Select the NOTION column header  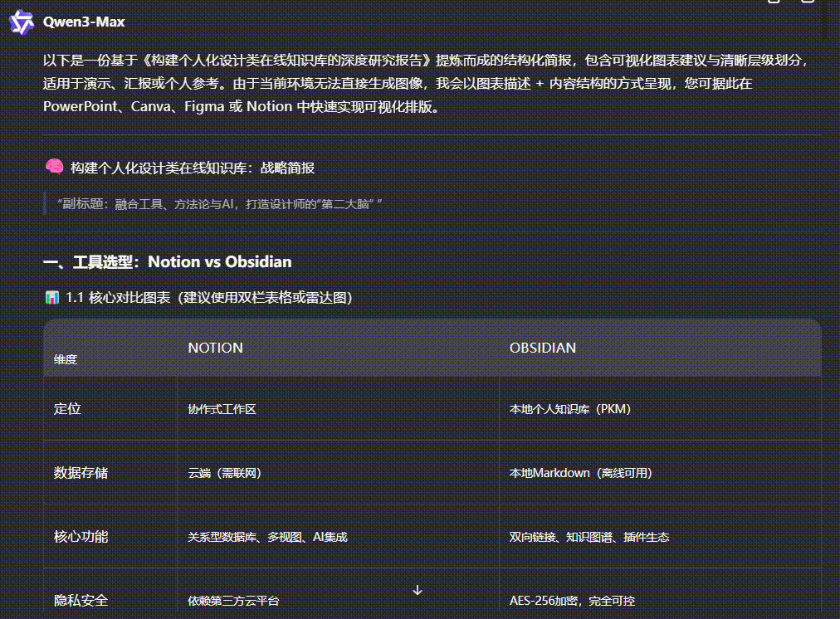216,348
